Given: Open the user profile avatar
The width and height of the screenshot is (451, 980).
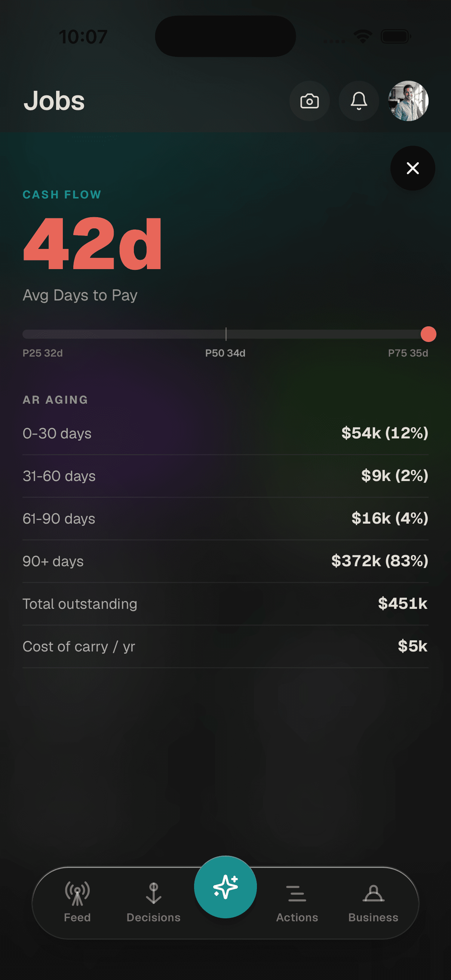Looking at the screenshot, I should [x=408, y=101].
